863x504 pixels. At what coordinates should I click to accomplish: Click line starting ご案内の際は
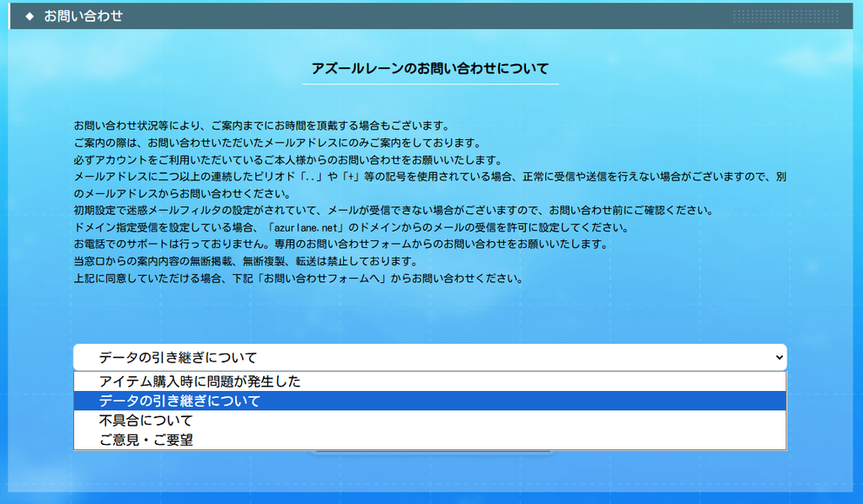(277, 142)
